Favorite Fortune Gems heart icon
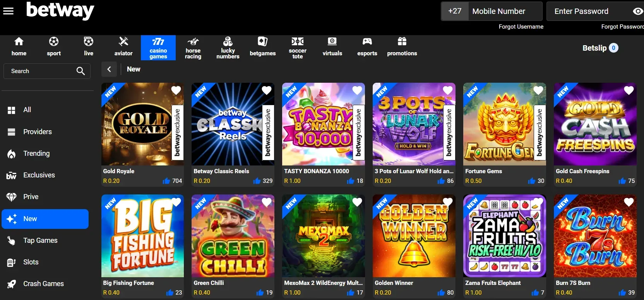644x300 pixels. tap(538, 90)
